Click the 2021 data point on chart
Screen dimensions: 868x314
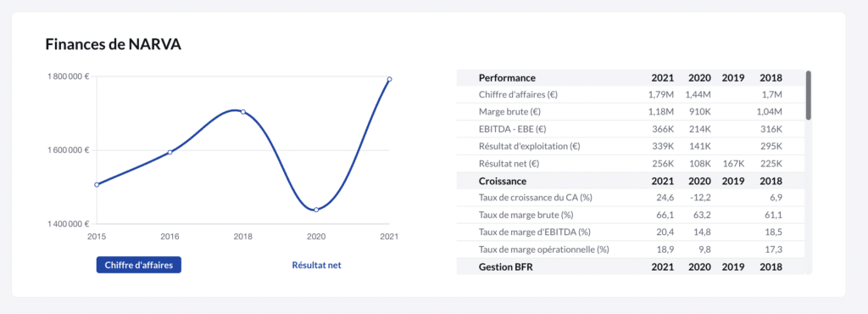(x=389, y=79)
